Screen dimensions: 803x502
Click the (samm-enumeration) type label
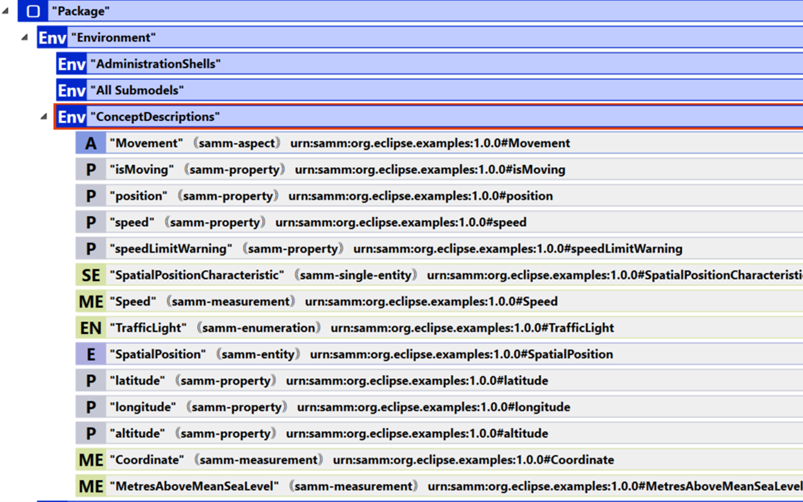tap(259, 328)
